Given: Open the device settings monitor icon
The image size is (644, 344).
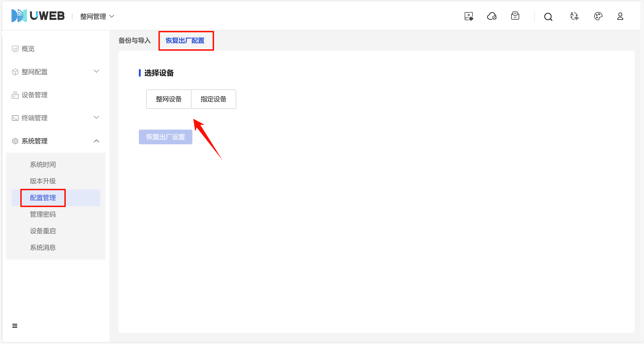Looking at the screenshot, I should [469, 17].
